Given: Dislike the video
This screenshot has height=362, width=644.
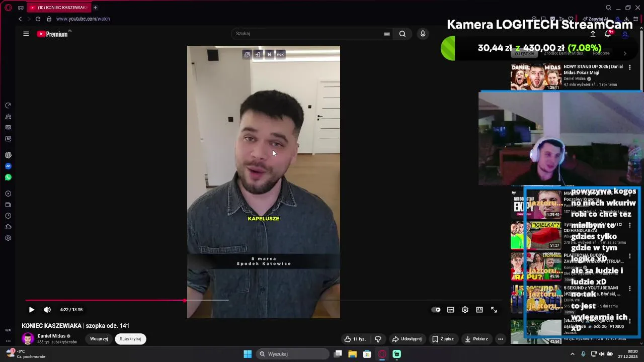Looking at the screenshot, I should point(378,339).
